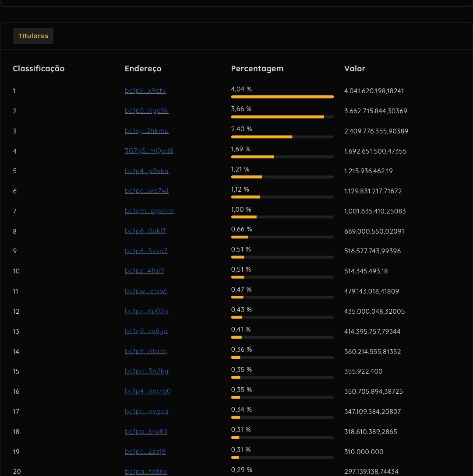Select the progress bar under 1,12 %
Image resolution: width=473 pixels, height=476 pixels.
tap(282, 197)
